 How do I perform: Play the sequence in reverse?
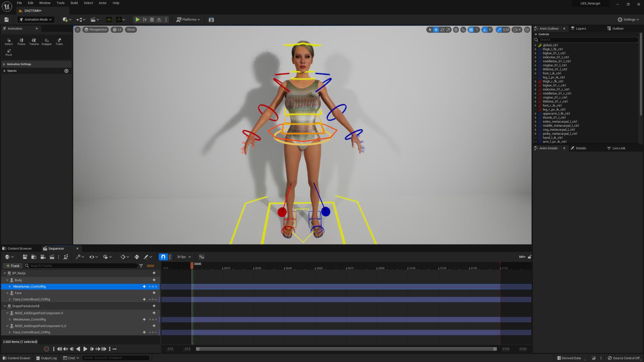tap(78, 349)
